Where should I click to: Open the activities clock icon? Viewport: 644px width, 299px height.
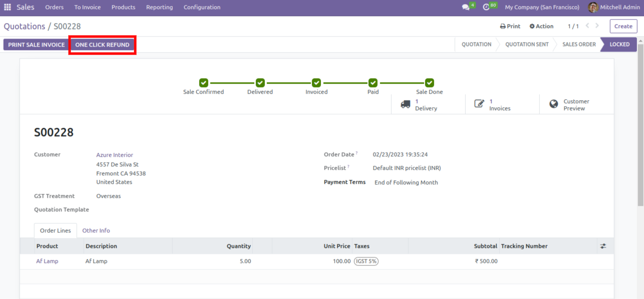[x=486, y=8]
